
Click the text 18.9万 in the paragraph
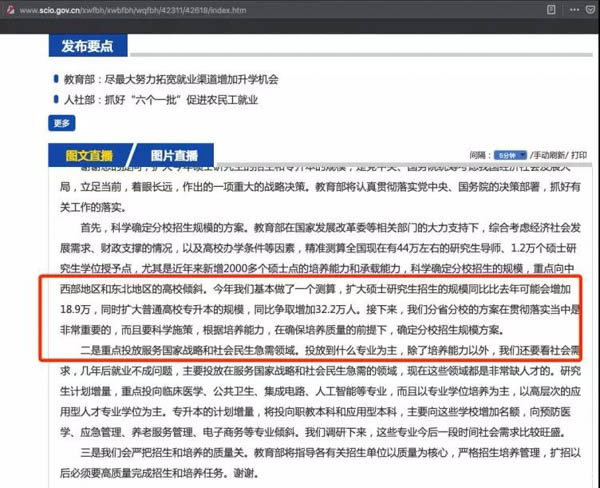tap(75, 309)
